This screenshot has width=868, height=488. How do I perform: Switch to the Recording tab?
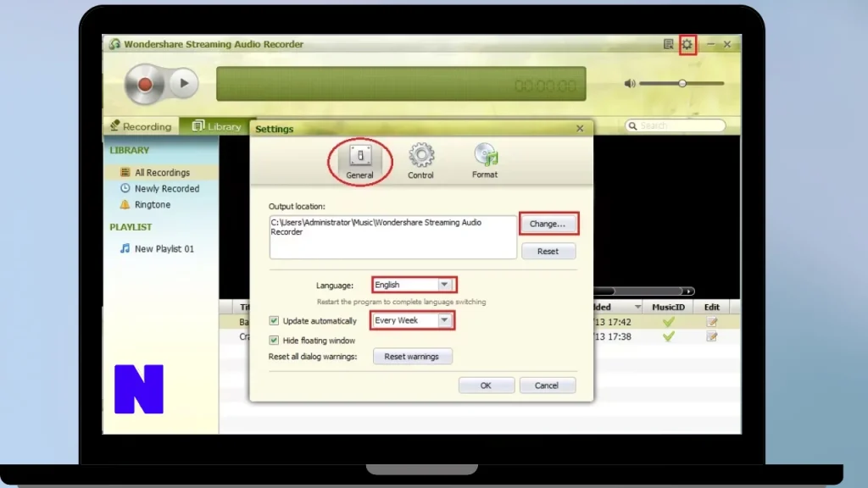pyautogui.click(x=141, y=126)
